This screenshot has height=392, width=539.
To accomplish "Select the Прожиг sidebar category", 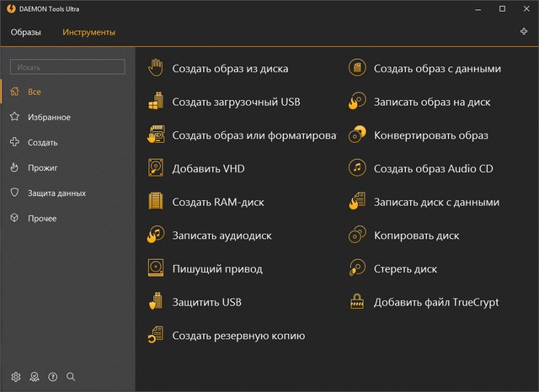I will click(42, 167).
